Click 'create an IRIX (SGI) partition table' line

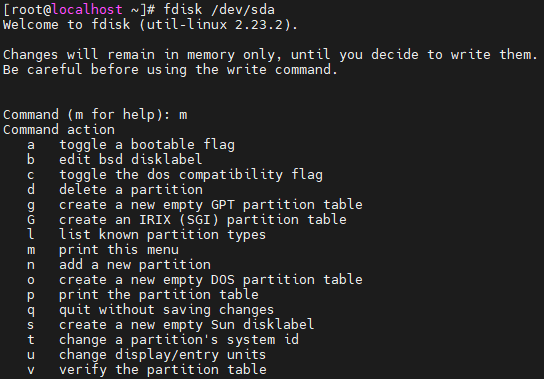[187, 219]
